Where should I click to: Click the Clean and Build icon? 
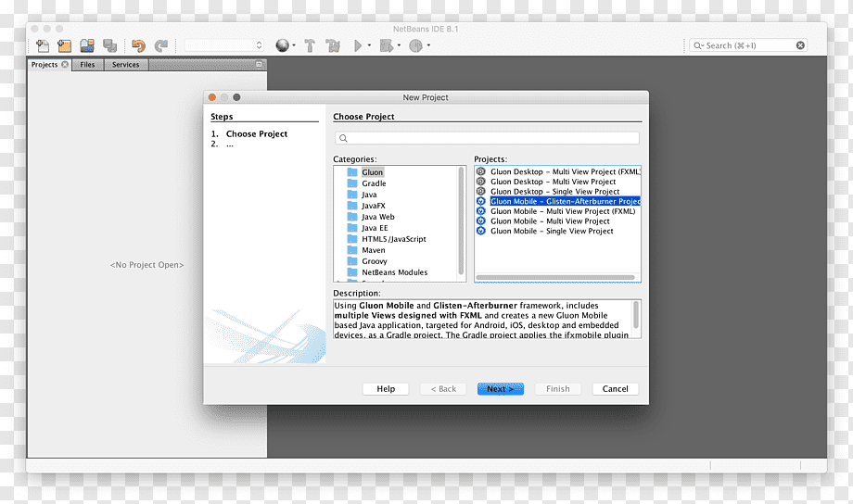click(x=333, y=45)
